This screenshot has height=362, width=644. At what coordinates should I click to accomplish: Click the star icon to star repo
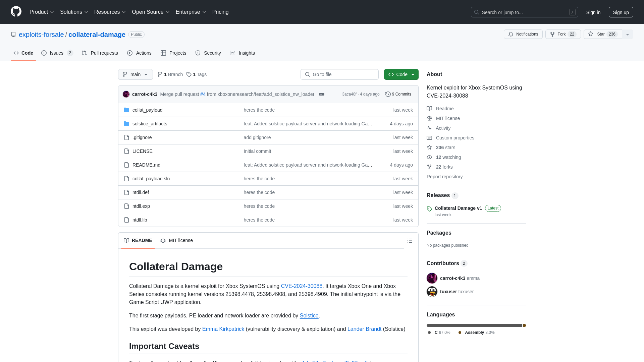point(590,34)
